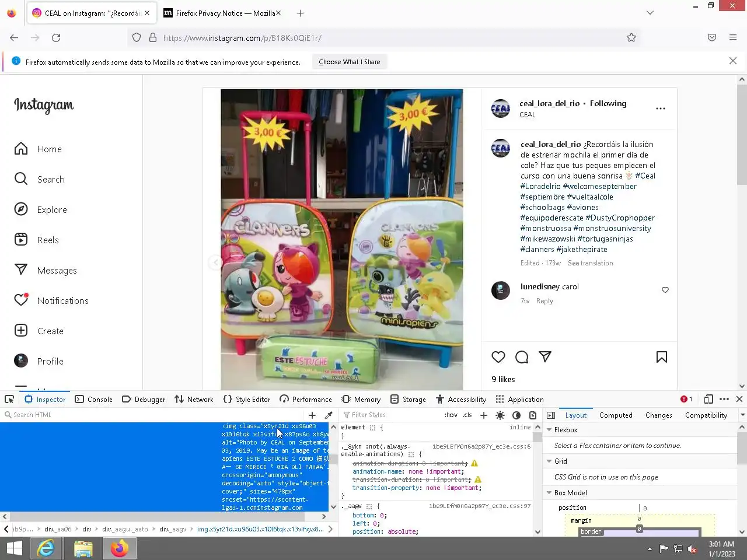This screenshot has height=560, width=747.
Task: Toggle .cls classes panel
Action: 467,415
